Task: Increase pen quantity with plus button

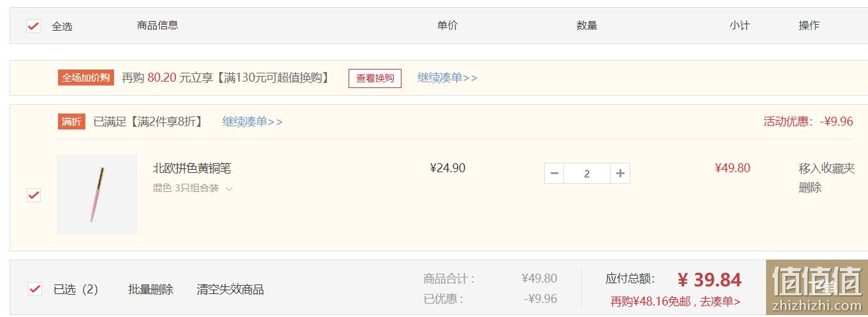Action: coord(620,173)
